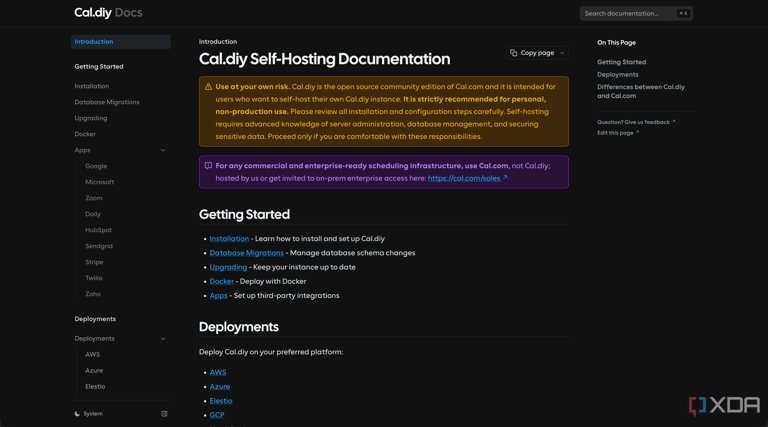Open HubSpot app page in sidebar
Screen dimensions: 768x427
pos(98,230)
